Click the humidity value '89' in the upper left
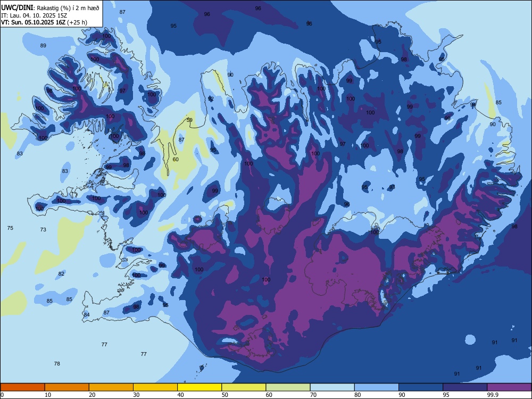Image resolution: width=532 pixels, height=399 pixels. [x=43, y=46]
